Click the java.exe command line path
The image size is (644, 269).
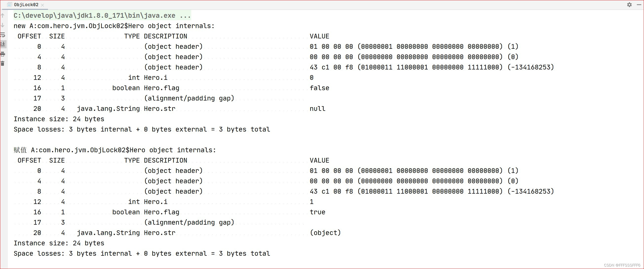[x=102, y=16]
